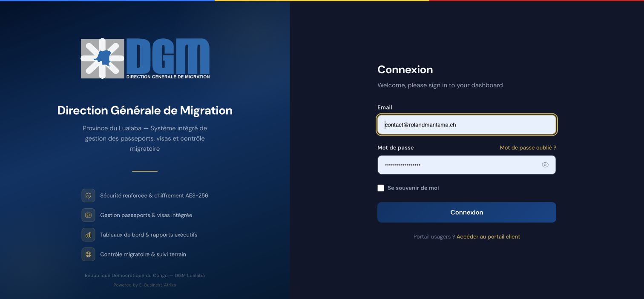Click the Email field label
The width and height of the screenshot is (644, 299).
385,107
